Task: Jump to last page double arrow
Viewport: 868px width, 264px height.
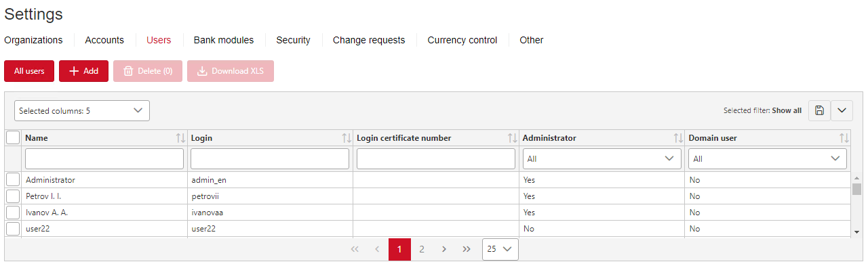Action: (467, 249)
